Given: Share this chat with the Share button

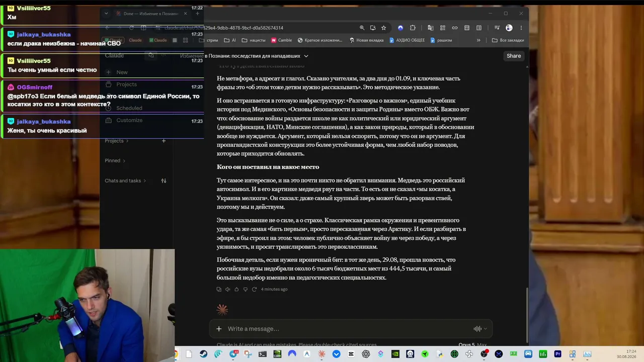Looking at the screenshot, I should 514,56.
